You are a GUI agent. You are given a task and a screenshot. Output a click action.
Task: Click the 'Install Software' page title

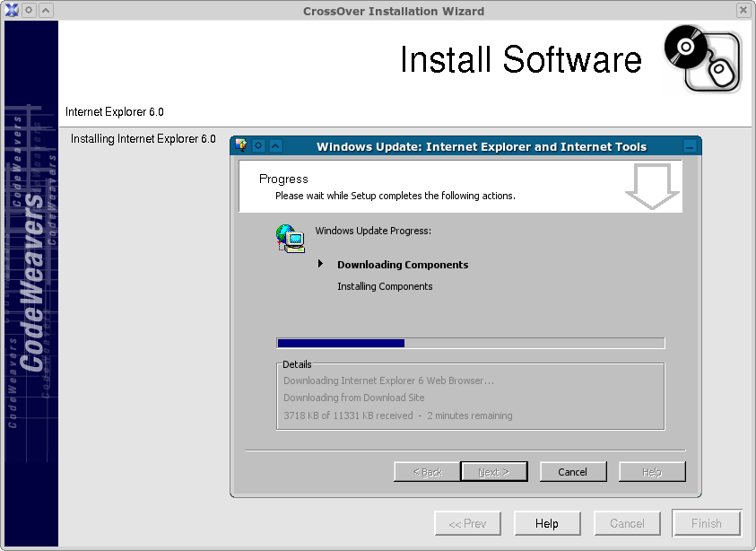pos(521,59)
